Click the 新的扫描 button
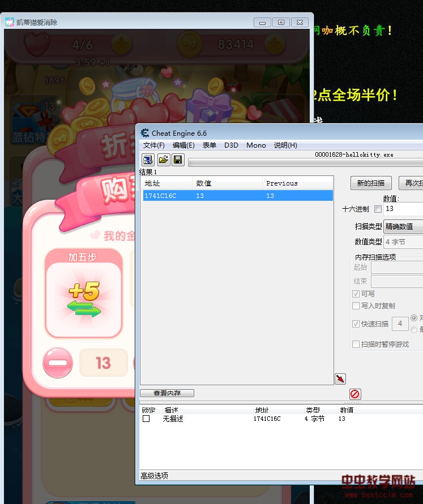The image size is (423, 504). (x=371, y=183)
